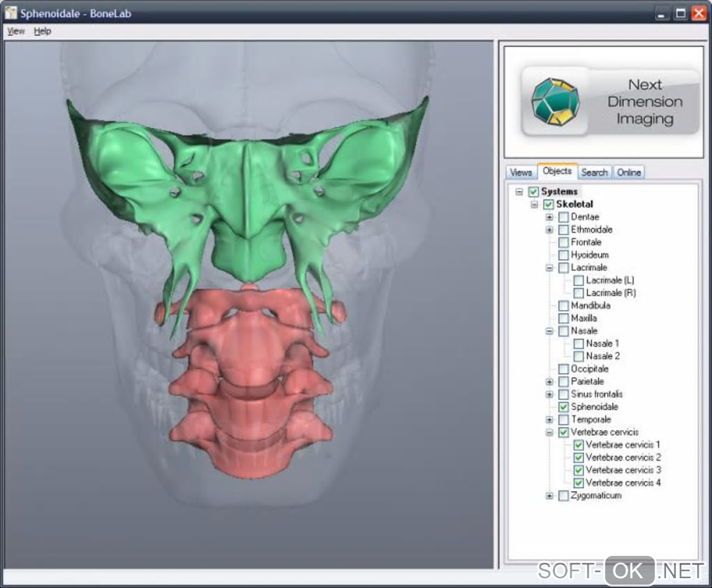
Task: Hide Sphenoidale by unchecking its box
Action: [563, 406]
